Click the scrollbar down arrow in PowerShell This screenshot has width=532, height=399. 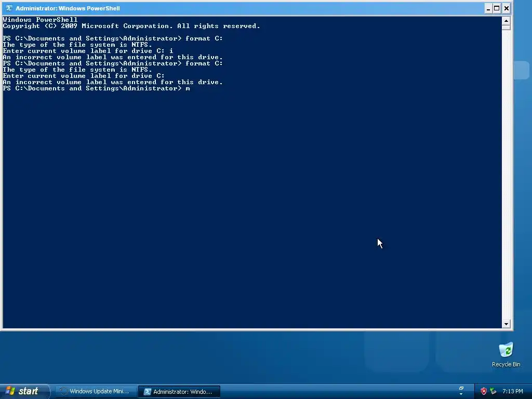tap(506, 324)
